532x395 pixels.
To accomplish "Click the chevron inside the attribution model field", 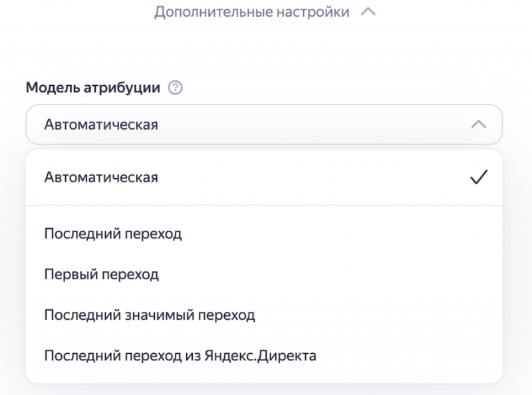I will pos(478,124).
